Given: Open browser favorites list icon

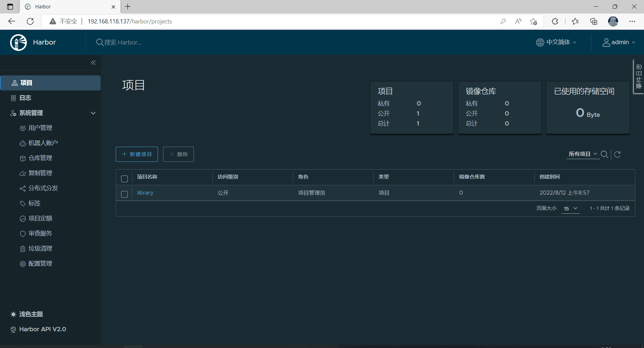Looking at the screenshot, I should tap(575, 21).
